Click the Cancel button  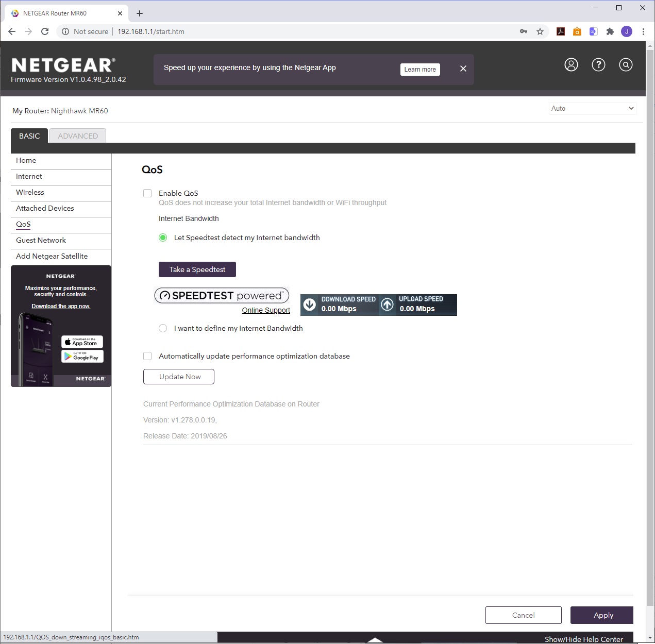[524, 615]
